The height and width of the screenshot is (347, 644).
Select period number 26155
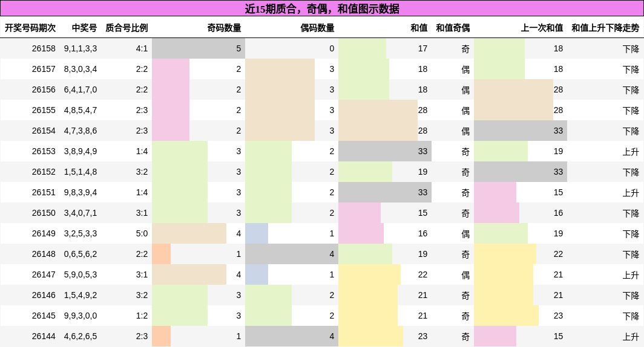click(44, 110)
